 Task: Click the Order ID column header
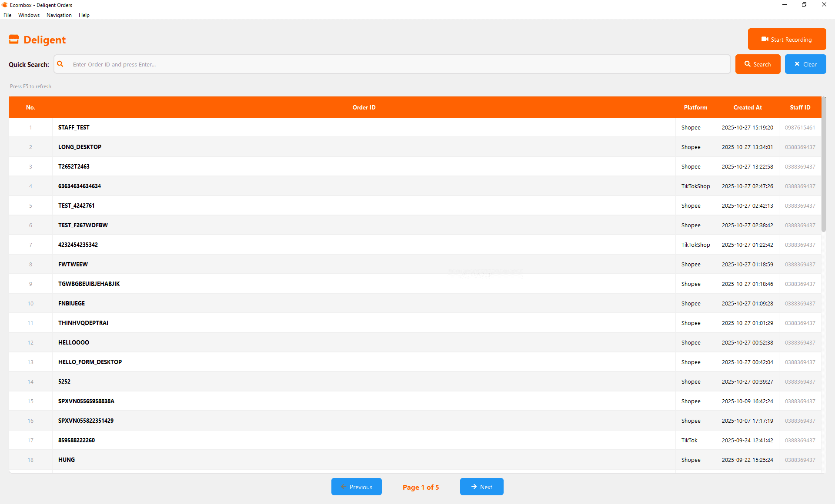364,107
